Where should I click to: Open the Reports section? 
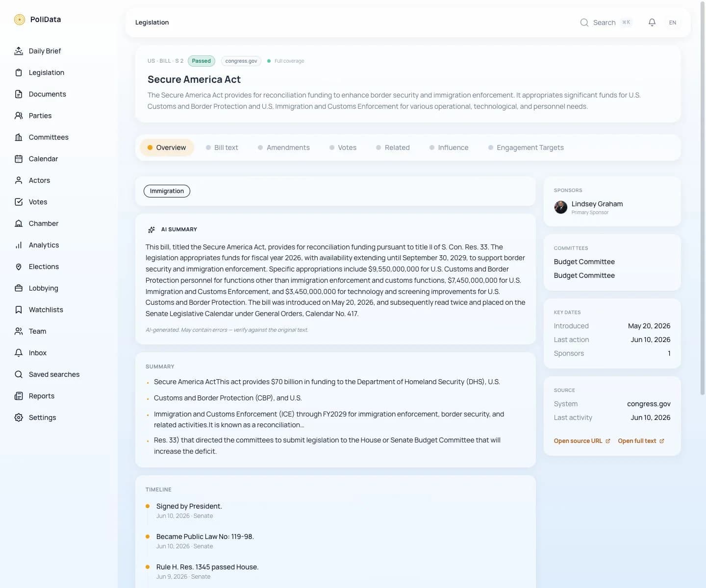42,396
